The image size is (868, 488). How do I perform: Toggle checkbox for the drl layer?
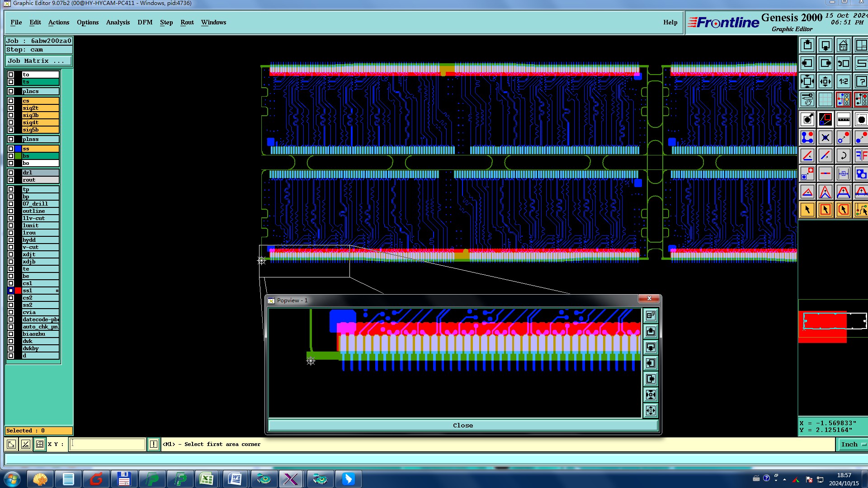coord(11,173)
